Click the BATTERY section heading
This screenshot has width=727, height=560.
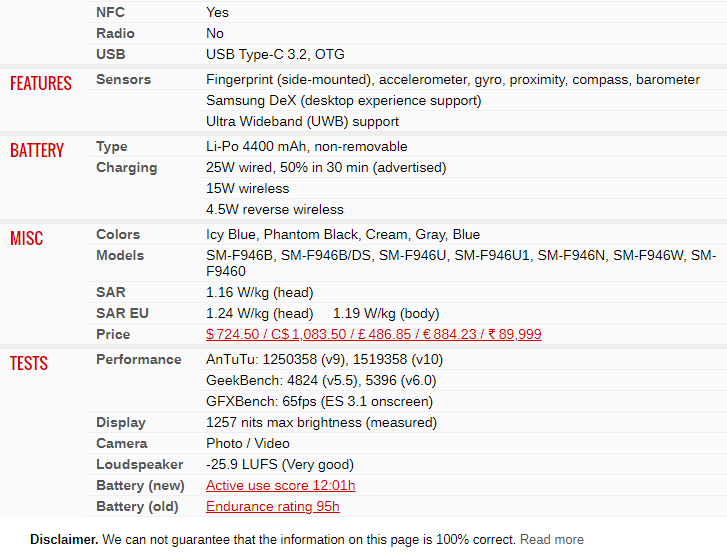(37, 151)
